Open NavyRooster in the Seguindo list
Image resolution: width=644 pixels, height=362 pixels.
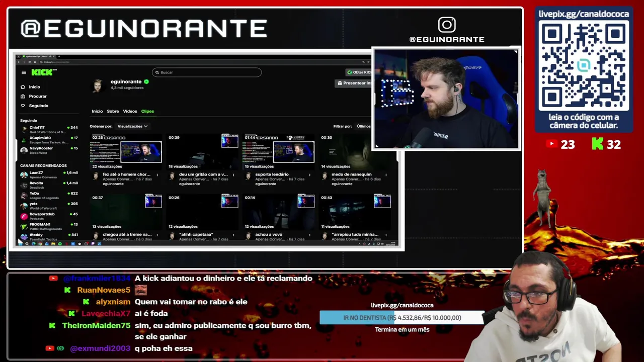tap(49, 150)
